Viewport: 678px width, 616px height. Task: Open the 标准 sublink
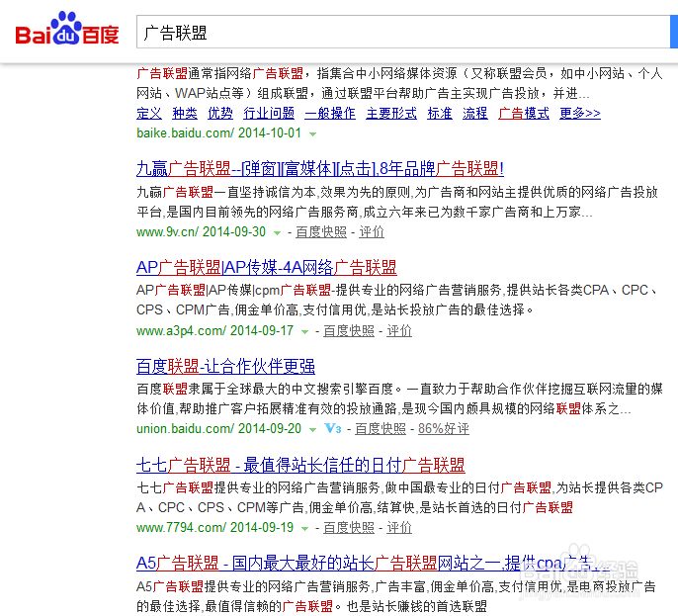point(440,114)
